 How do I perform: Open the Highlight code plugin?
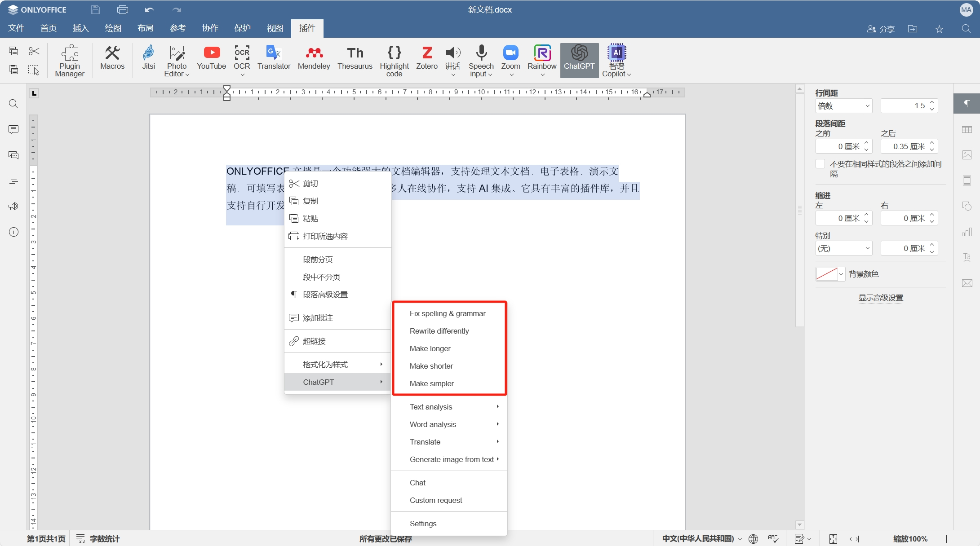pos(394,61)
